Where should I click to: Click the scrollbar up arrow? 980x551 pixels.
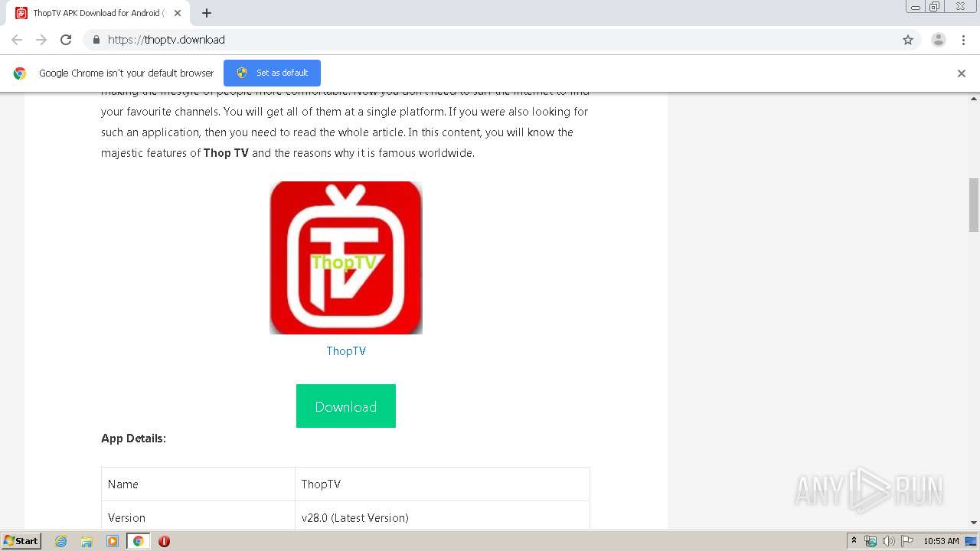point(974,99)
